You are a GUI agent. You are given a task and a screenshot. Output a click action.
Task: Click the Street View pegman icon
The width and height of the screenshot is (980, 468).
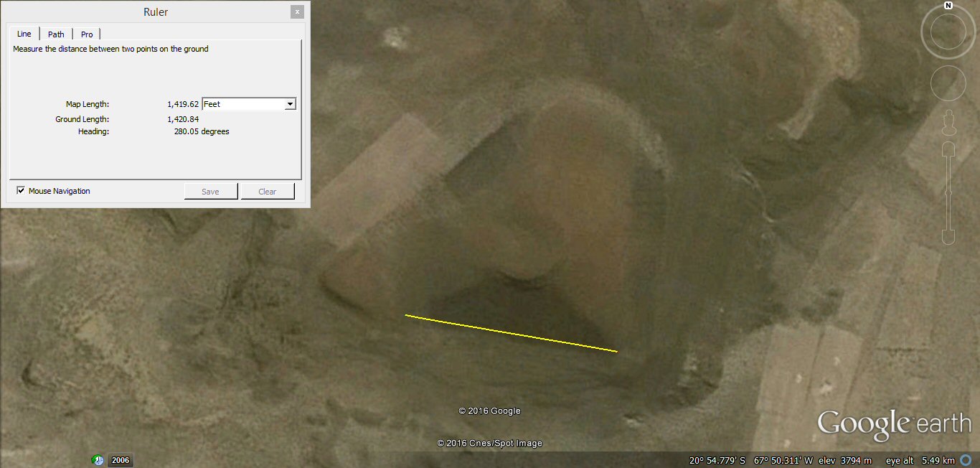pyautogui.click(x=948, y=123)
